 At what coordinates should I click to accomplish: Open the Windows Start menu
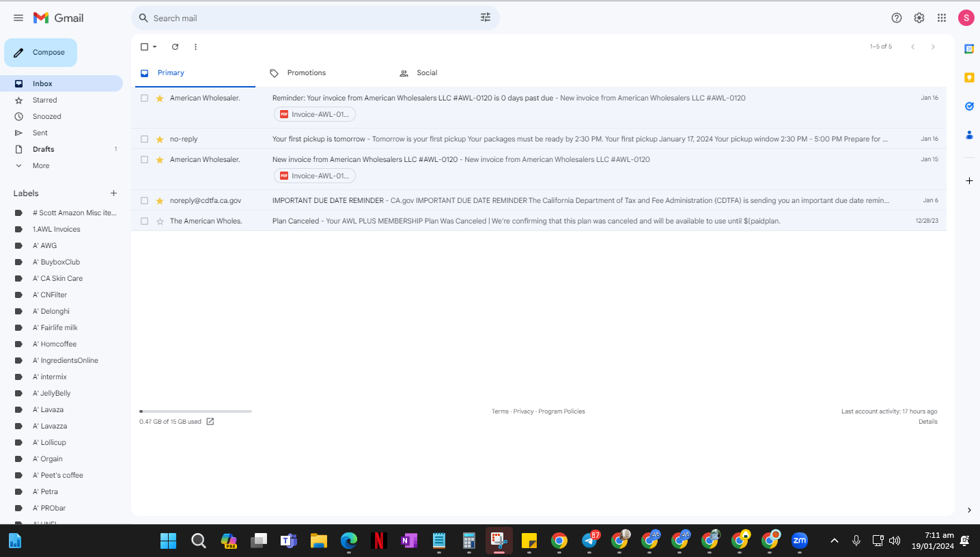pos(168,541)
